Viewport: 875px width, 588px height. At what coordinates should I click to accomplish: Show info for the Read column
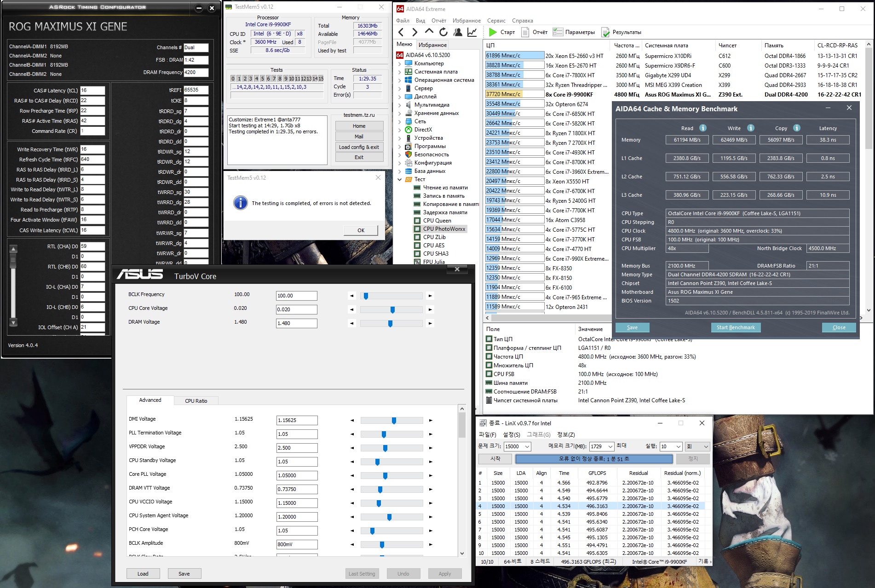[703, 128]
